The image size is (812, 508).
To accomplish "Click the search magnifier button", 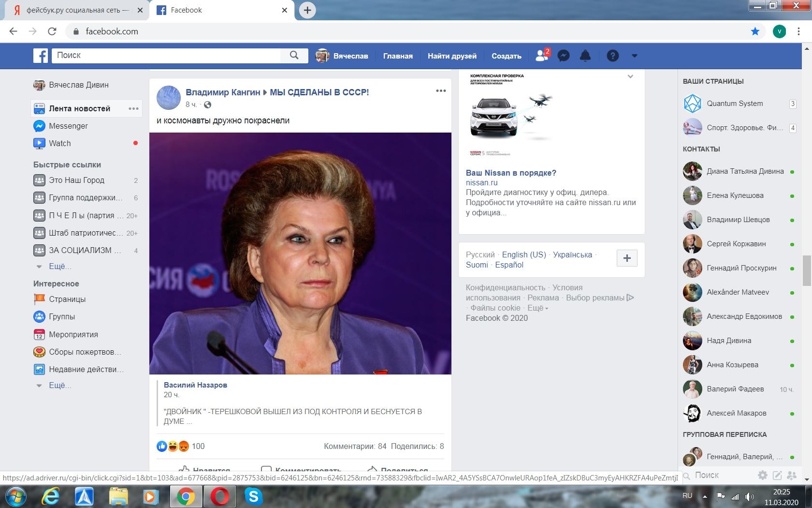I will (x=294, y=55).
